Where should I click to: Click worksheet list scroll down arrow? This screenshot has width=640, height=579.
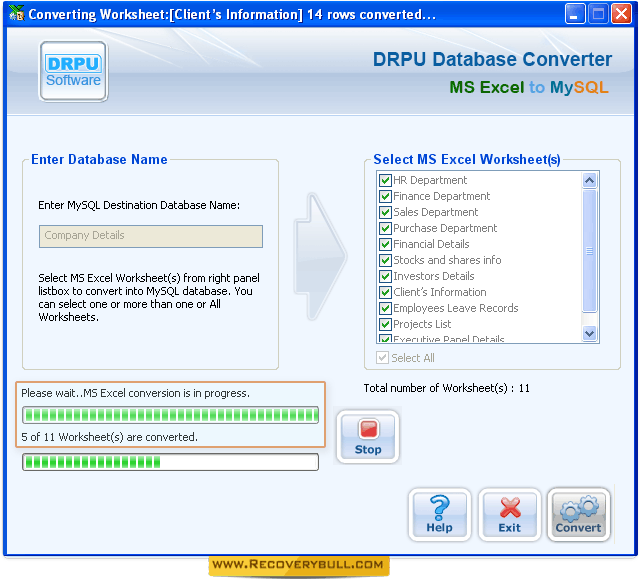pyautogui.click(x=589, y=333)
